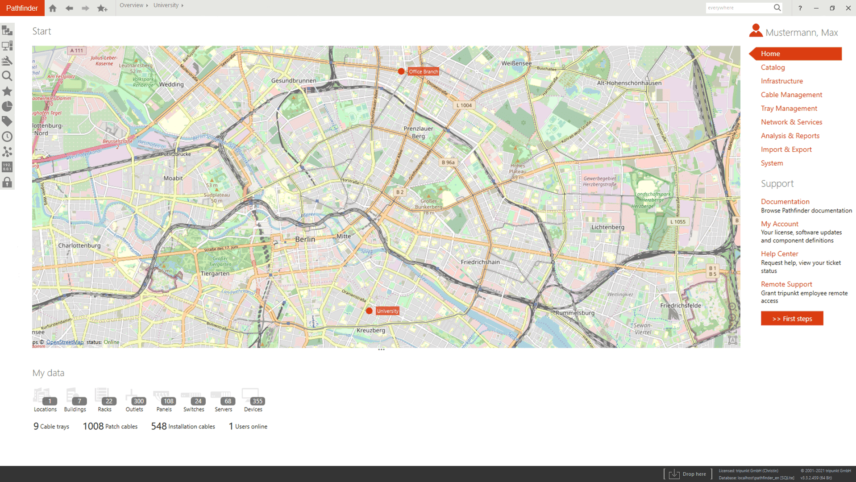The height and width of the screenshot is (482, 856).
Task: Click the Drop here area in status bar
Action: [687, 474]
